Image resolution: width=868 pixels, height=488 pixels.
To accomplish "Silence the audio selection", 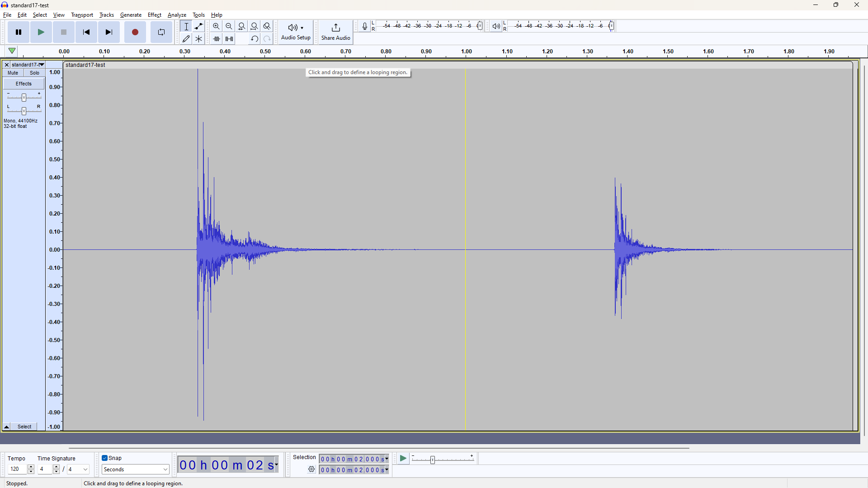I will point(229,39).
